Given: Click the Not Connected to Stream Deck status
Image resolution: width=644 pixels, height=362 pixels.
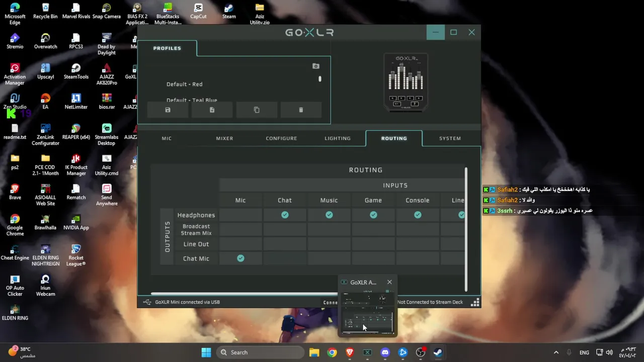Looking at the screenshot, I should click(430, 302).
